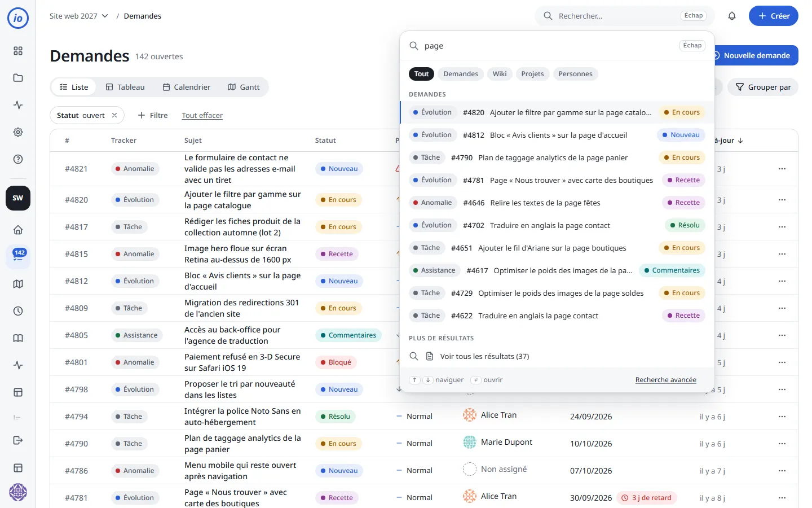
Task: Open the notifications bell
Action: click(x=732, y=16)
